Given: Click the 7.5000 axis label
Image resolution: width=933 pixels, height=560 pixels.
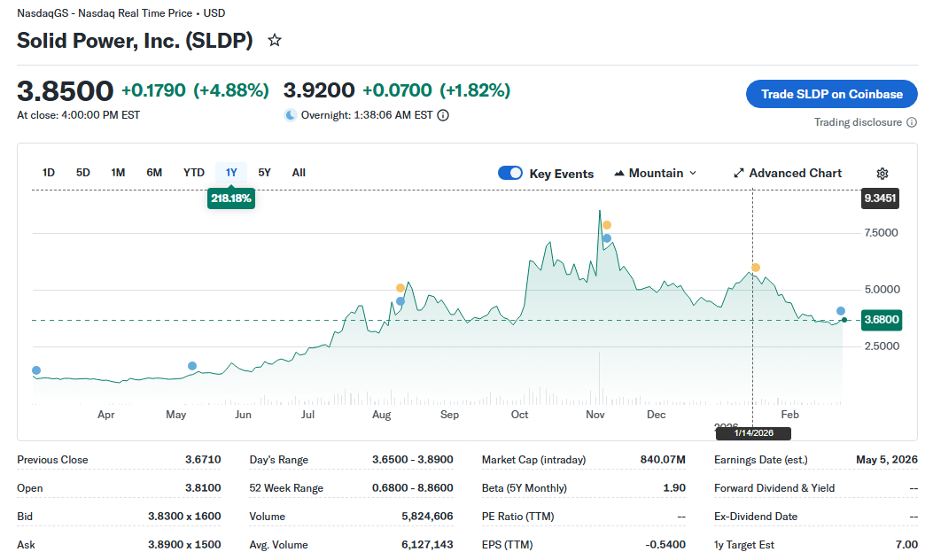Looking at the screenshot, I should (882, 233).
